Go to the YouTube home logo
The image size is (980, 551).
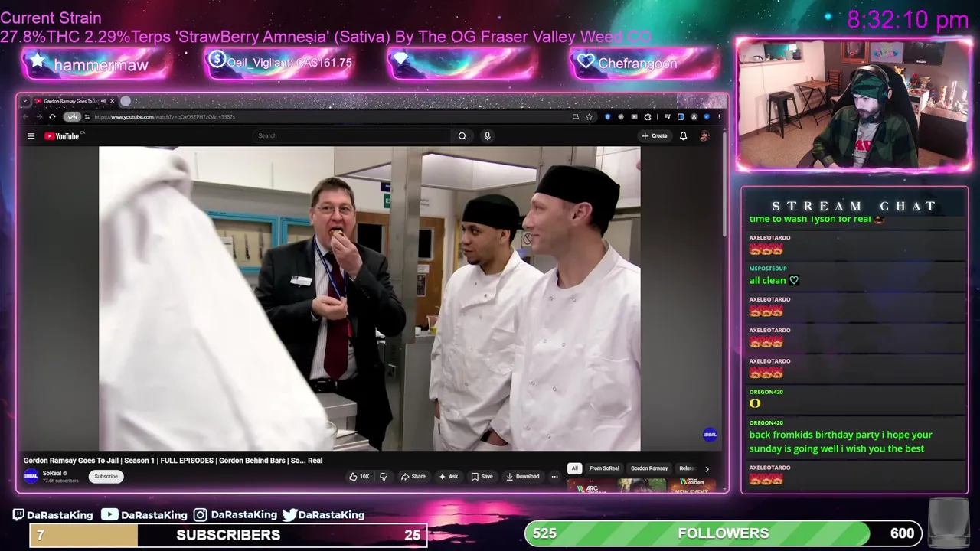[x=64, y=136]
